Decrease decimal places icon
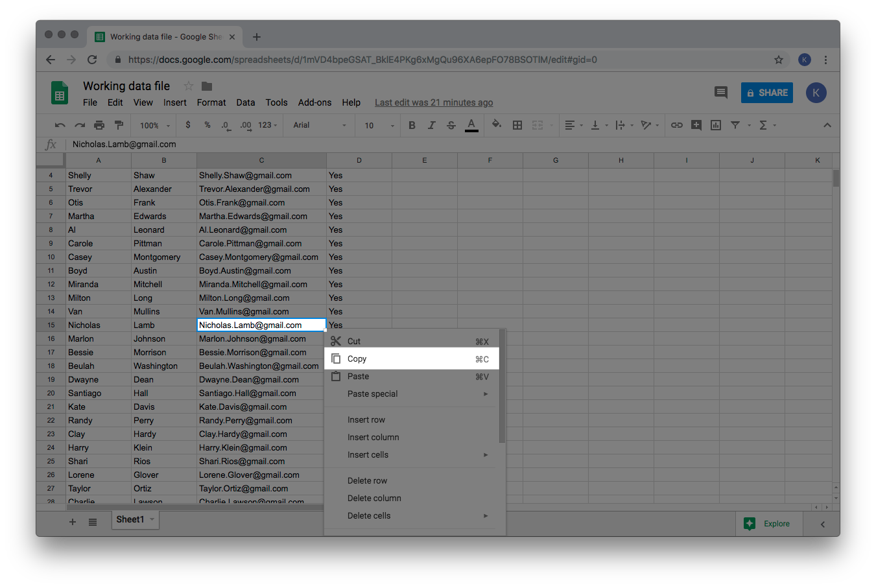 (226, 125)
